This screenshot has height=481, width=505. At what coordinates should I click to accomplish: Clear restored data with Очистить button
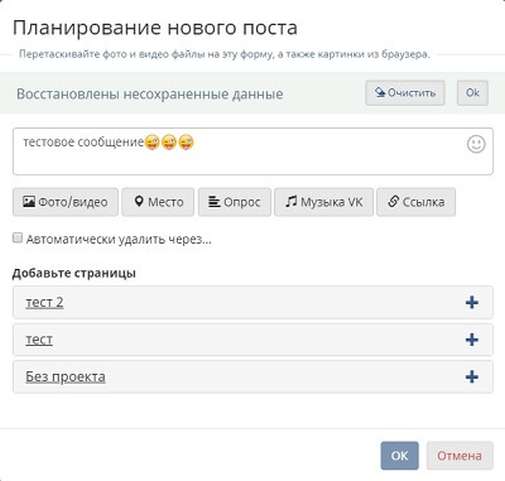405,93
